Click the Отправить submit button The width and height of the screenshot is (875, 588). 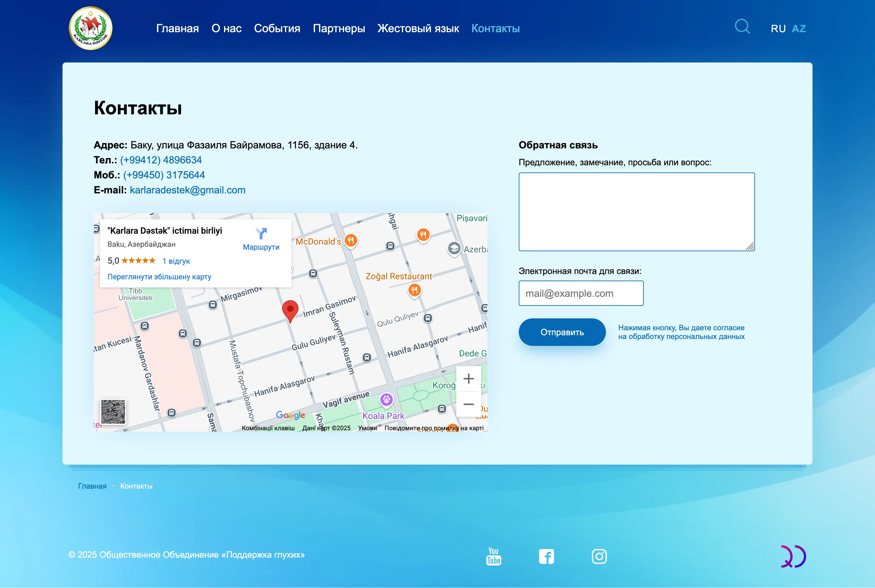[x=562, y=332]
